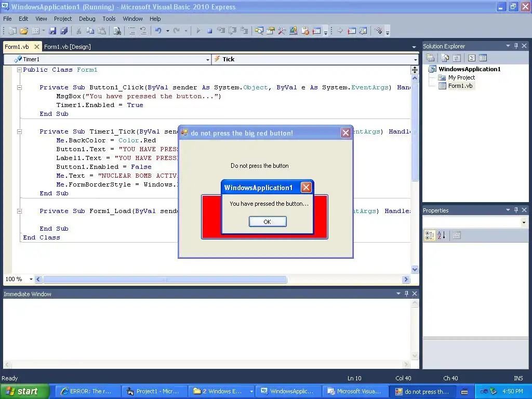Open the Toolbox hammer-and-wrench icon
The height and width of the screenshot is (399, 532).
282,31
